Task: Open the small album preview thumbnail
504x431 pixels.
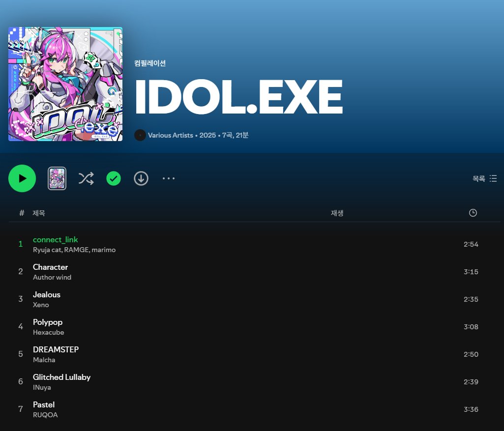Action: (57, 178)
